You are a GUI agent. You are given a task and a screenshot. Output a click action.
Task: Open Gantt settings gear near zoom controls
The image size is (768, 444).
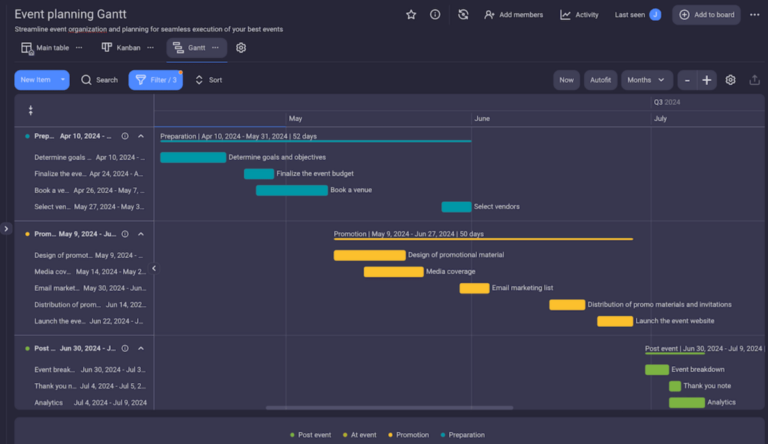coord(731,80)
